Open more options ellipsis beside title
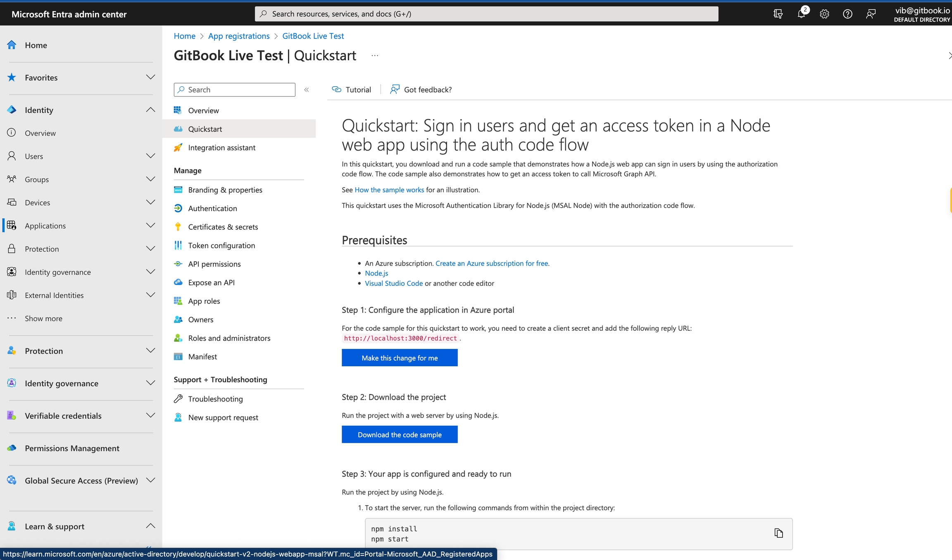This screenshot has width=952, height=560. [375, 56]
